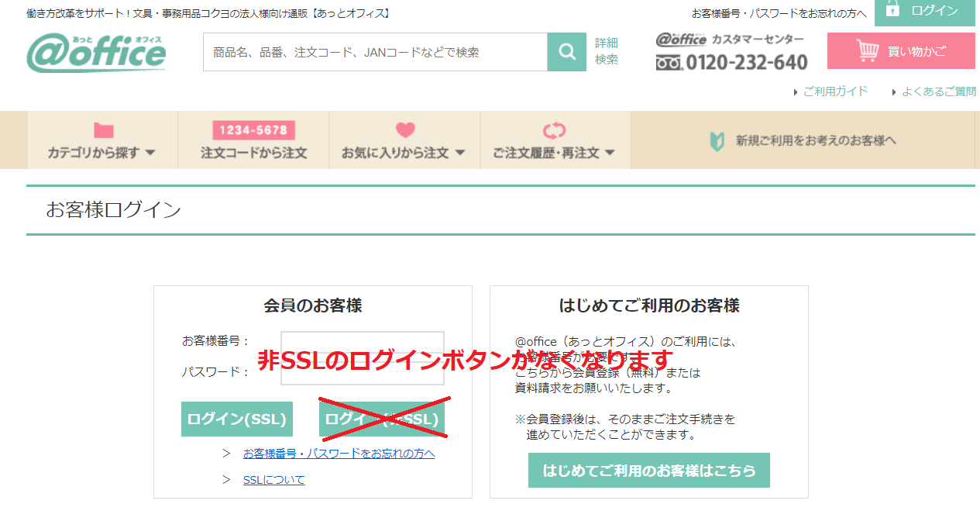Click the top-right ログイン button

click(925, 12)
